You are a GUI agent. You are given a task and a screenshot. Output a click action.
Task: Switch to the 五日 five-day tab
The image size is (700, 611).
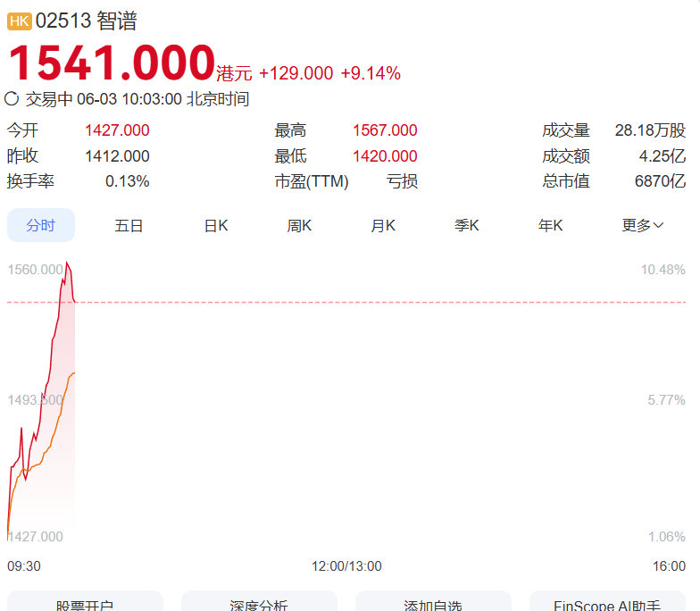[129, 225]
